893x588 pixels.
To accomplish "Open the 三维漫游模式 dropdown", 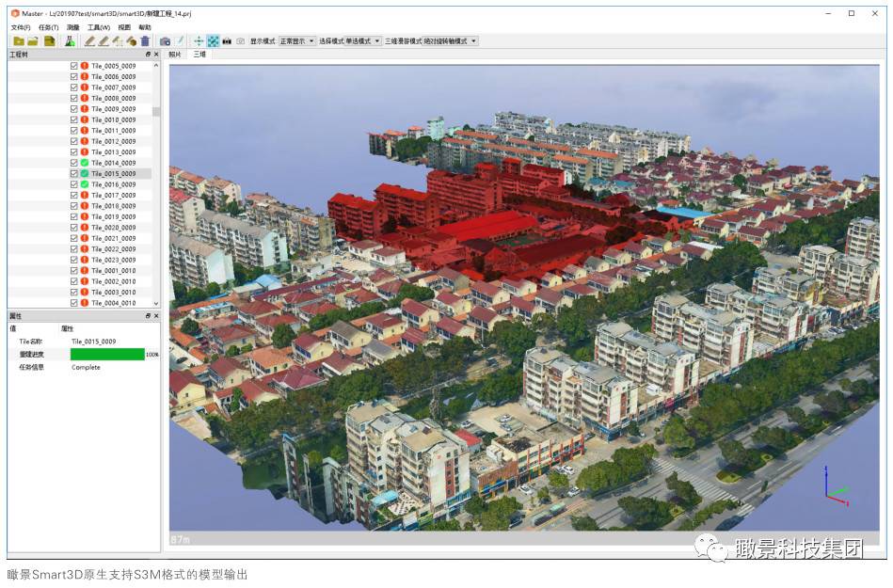I will point(450,41).
